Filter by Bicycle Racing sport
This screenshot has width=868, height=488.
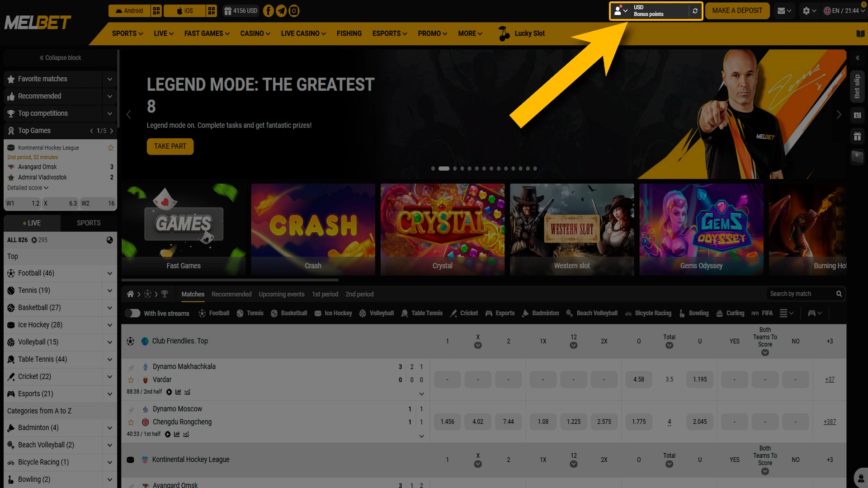coord(648,314)
